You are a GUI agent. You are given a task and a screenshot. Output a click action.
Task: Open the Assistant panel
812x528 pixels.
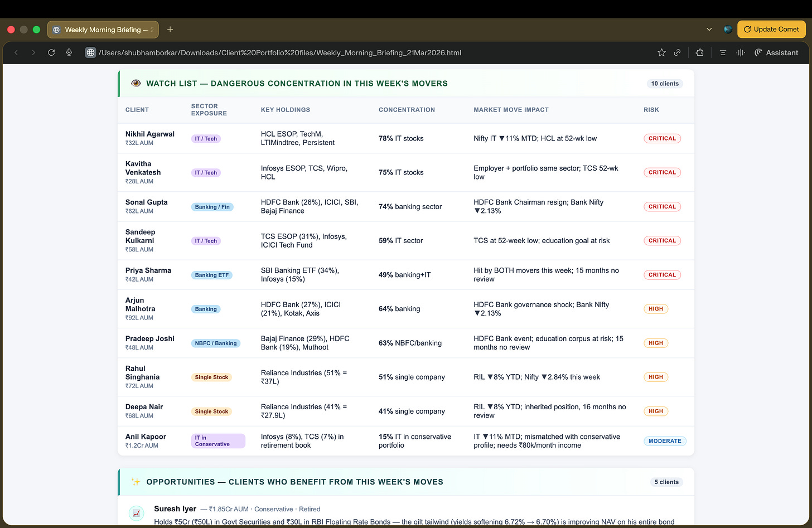(776, 52)
